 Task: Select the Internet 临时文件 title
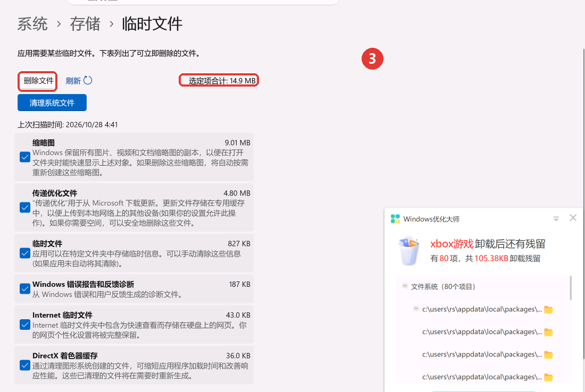(62, 315)
